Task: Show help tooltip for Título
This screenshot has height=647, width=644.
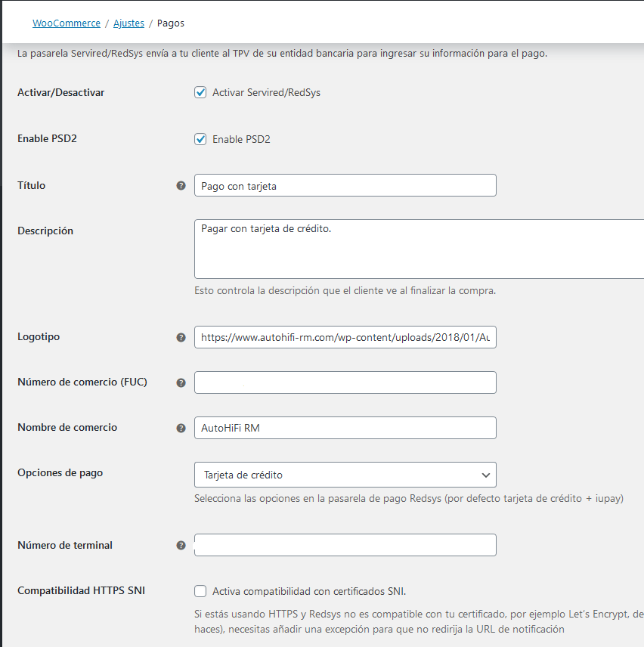Action: click(181, 186)
